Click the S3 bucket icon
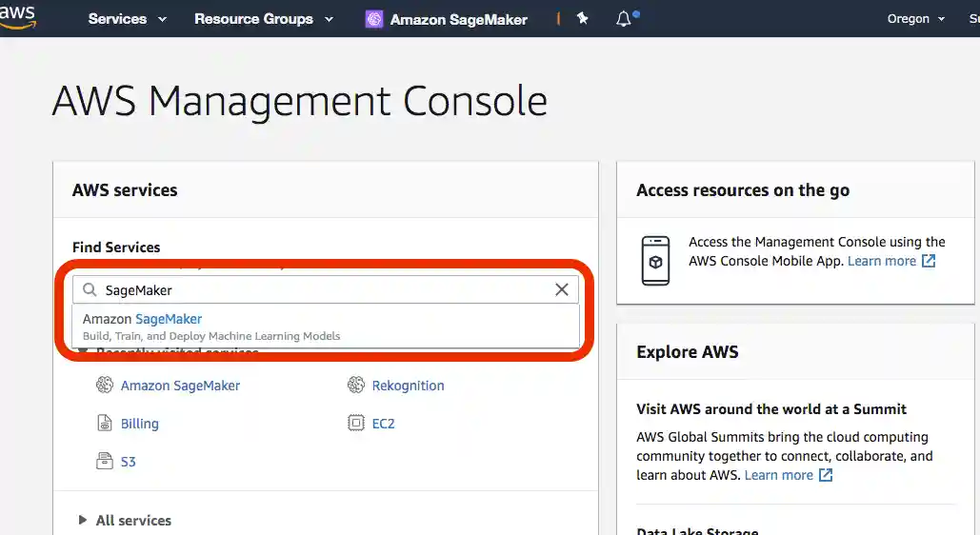The width and height of the screenshot is (980, 535). 105,462
